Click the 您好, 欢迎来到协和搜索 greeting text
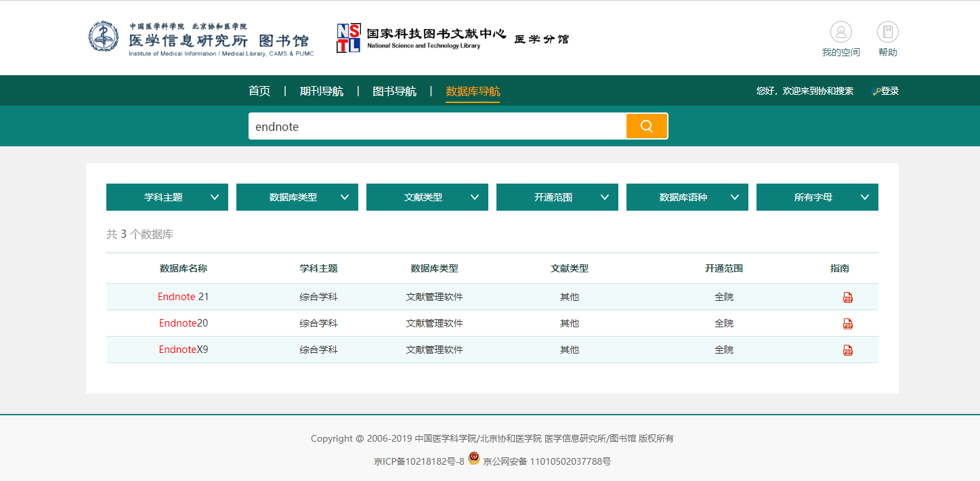Screen dimensions: 980x481 (805, 91)
